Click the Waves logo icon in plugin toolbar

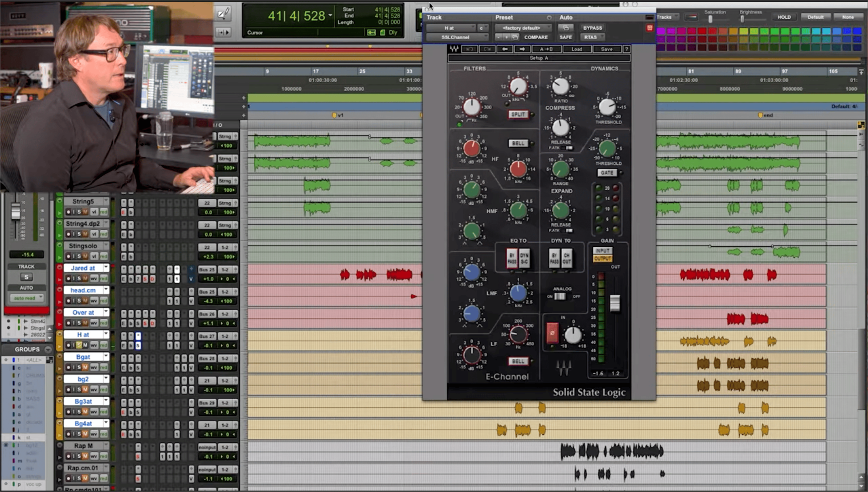(x=454, y=49)
